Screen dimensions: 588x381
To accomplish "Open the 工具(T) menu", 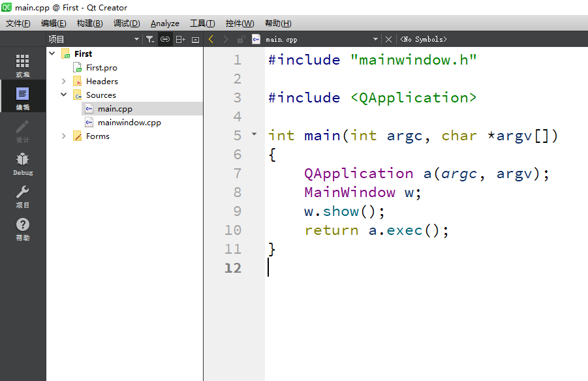I will 202,23.
